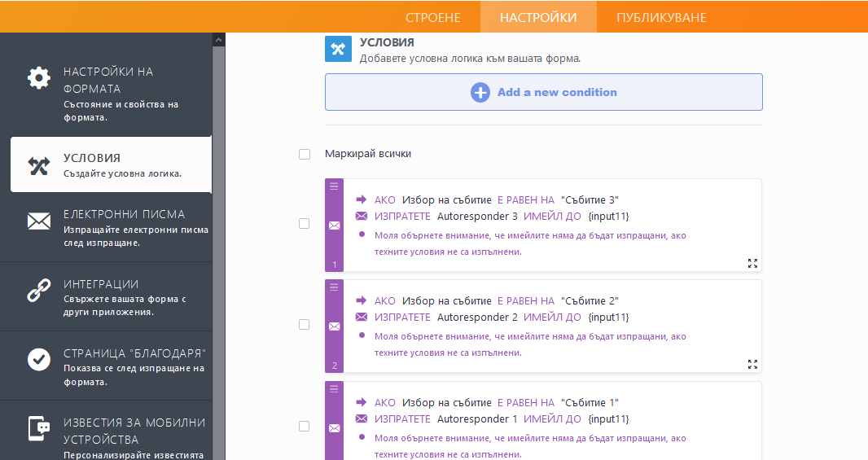Viewport: 868px width, 460px height.
Task: Click the gear icon for Настройки на формата
Action: pos(38,78)
